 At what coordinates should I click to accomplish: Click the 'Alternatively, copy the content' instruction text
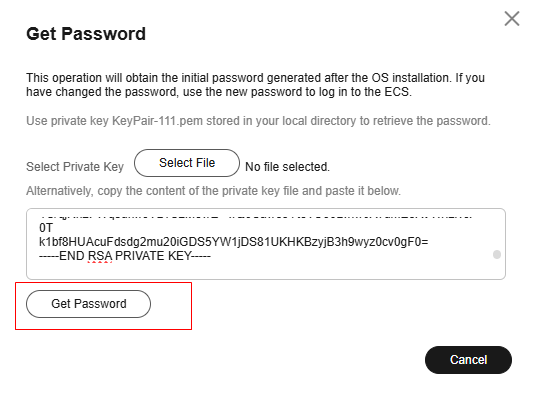coord(213,191)
